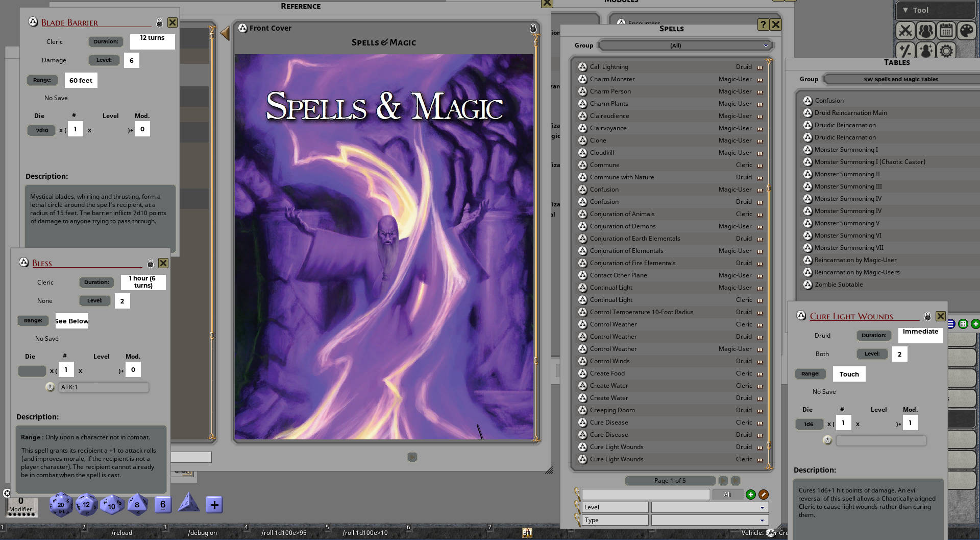The height and width of the screenshot is (540, 980).
Task: Click the Blade Barrier link icon
Action: [x=33, y=22]
